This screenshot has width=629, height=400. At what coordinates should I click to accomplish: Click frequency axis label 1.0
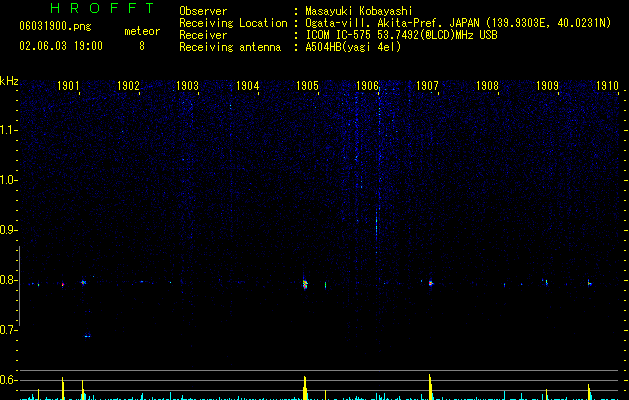coord(7,180)
